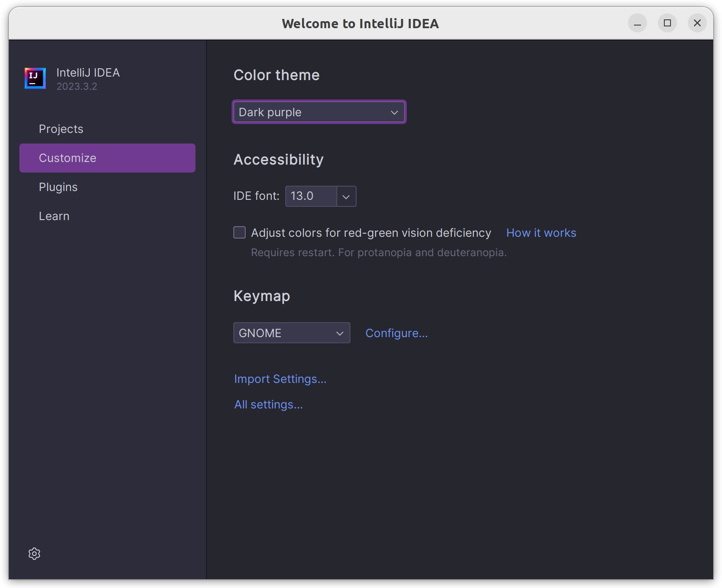722x588 pixels.
Task: Click the Color theme heading
Action: click(276, 75)
